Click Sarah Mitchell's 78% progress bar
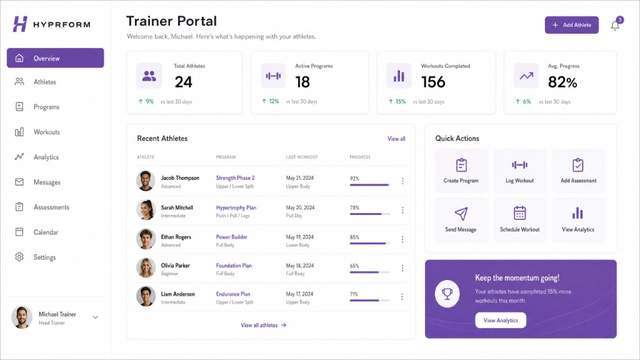This screenshot has height=360, width=640. point(370,214)
